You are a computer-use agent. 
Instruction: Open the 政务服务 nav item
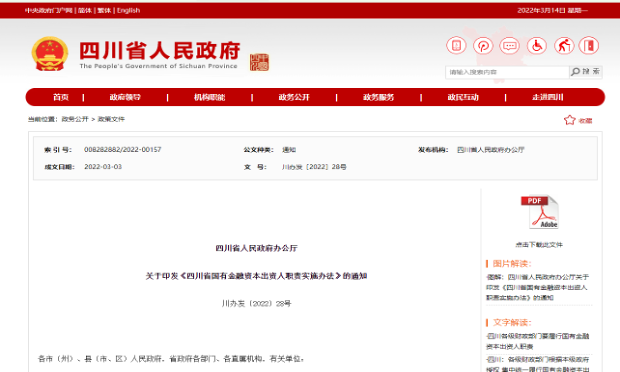click(x=378, y=97)
